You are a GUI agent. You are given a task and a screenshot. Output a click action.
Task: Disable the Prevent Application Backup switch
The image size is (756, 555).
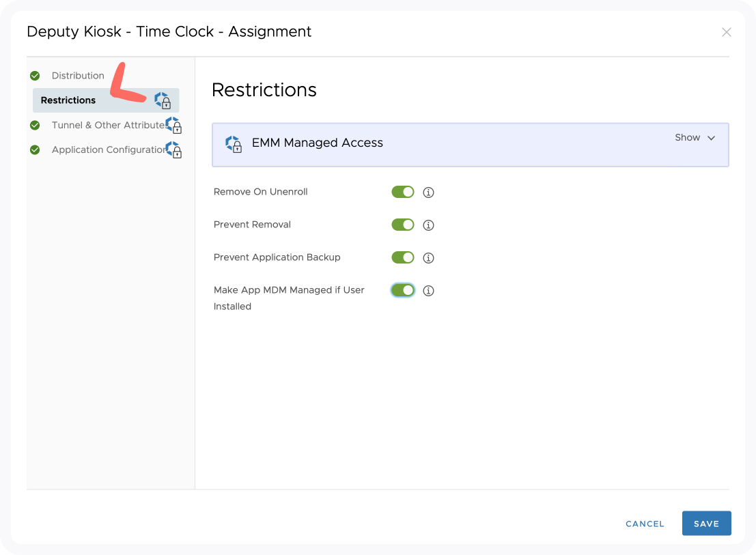click(403, 257)
